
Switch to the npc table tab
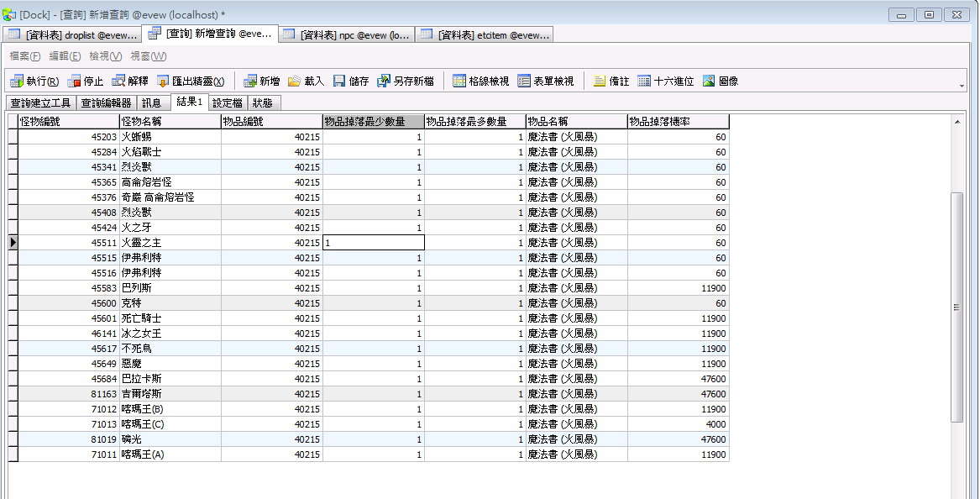point(347,35)
